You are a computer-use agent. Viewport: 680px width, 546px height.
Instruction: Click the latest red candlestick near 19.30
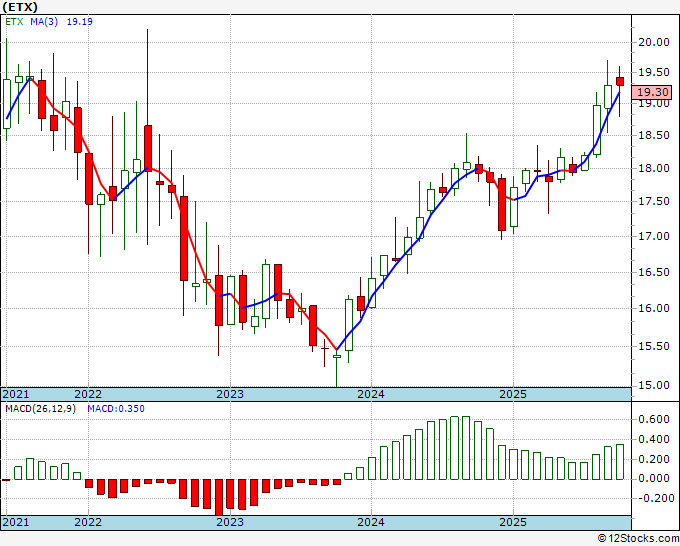pos(620,82)
